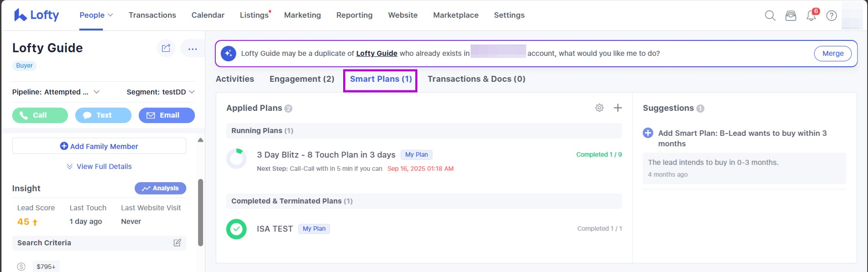
Task: Open notifications bell icon
Action: tap(811, 15)
